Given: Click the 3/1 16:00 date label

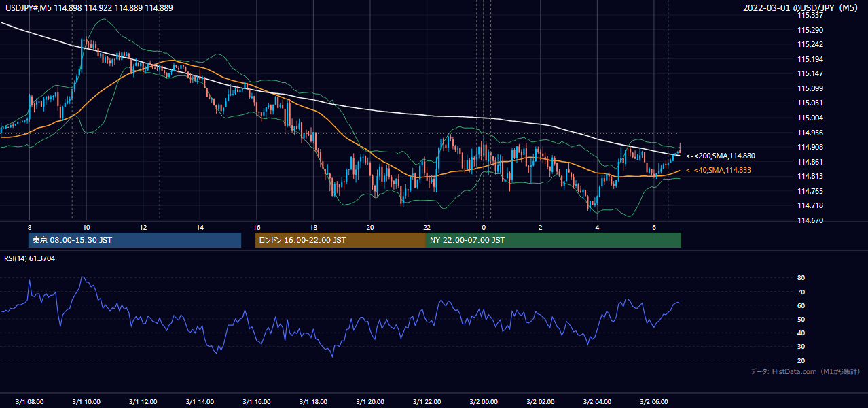Looking at the screenshot, I should 257,401.
